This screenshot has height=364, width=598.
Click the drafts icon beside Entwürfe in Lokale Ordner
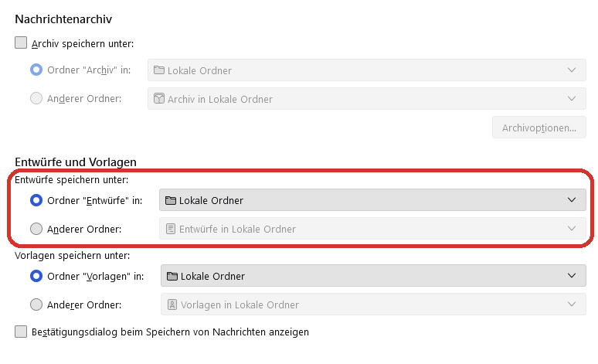point(171,229)
